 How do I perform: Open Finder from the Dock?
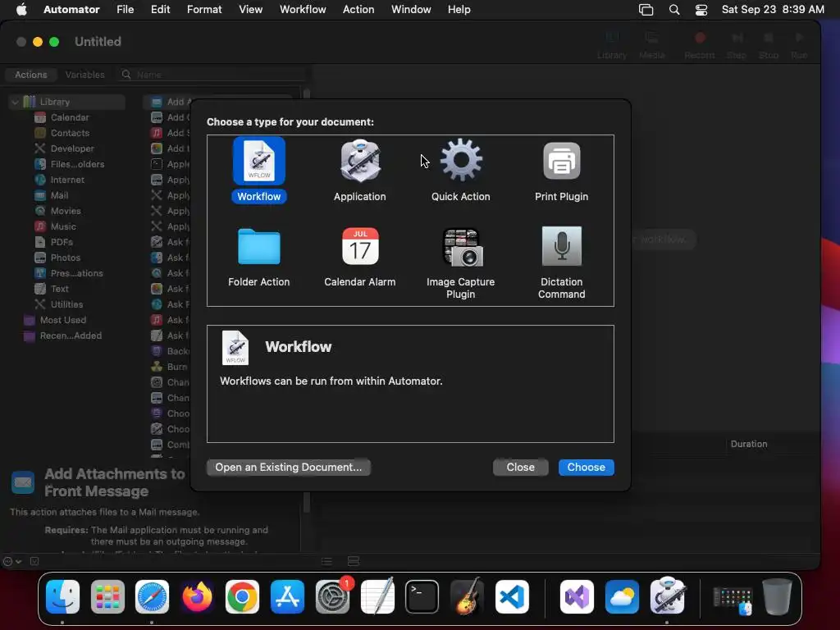pyautogui.click(x=62, y=596)
